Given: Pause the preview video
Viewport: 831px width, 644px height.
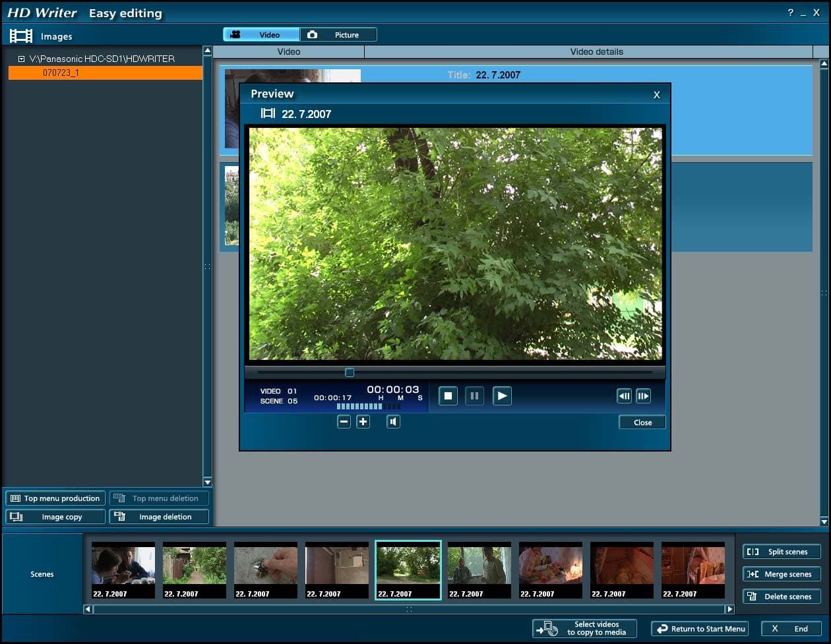Looking at the screenshot, I should [x=474, y=395].
